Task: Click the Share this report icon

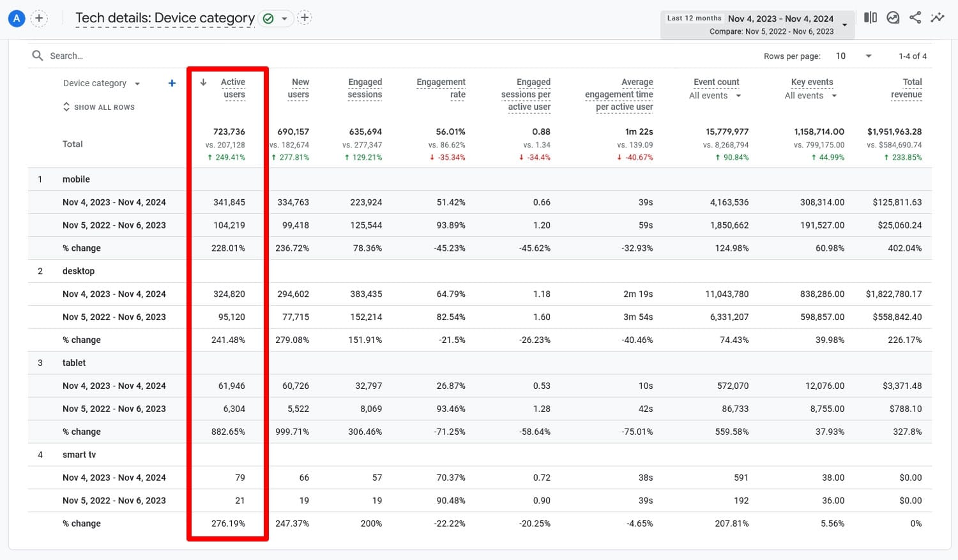Action: click(x=915, y=17)
